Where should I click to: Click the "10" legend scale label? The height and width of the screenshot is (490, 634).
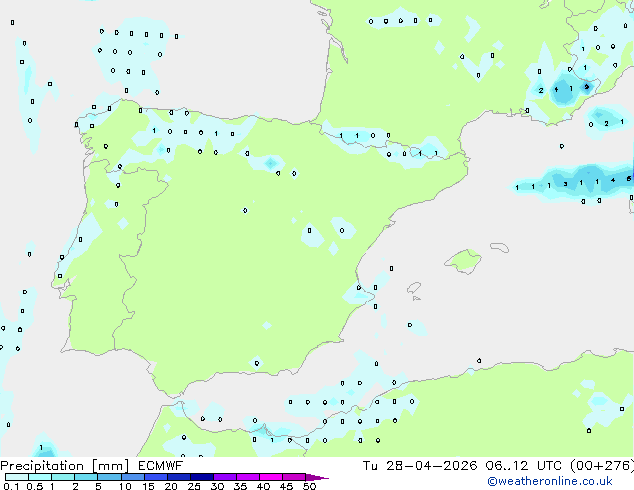pos(125,486)
